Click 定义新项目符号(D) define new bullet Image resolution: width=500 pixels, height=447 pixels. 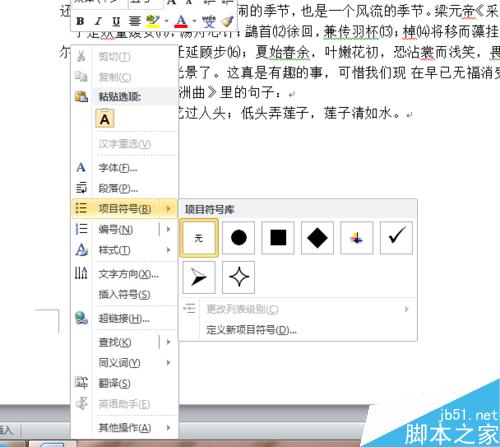251,330
